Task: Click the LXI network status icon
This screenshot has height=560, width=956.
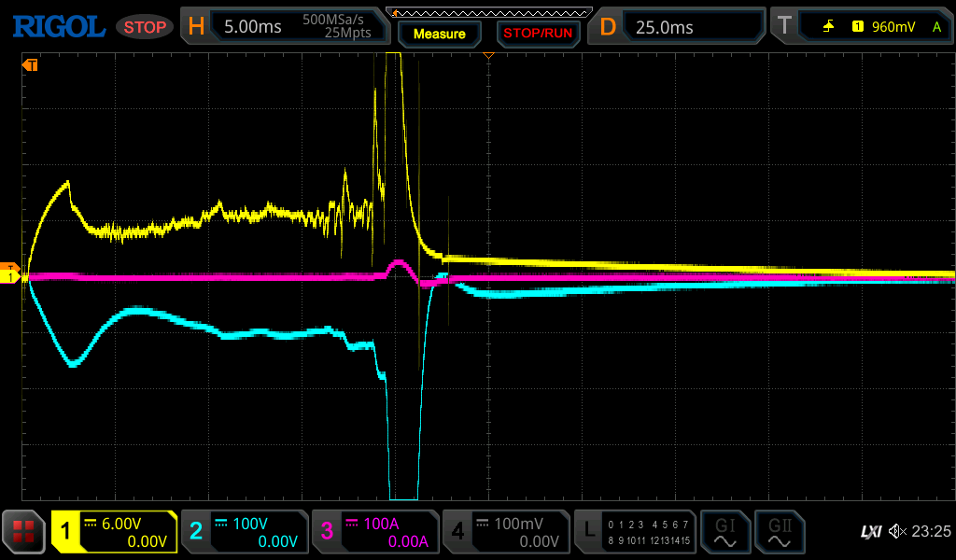Action: click(x=870, y=531)
